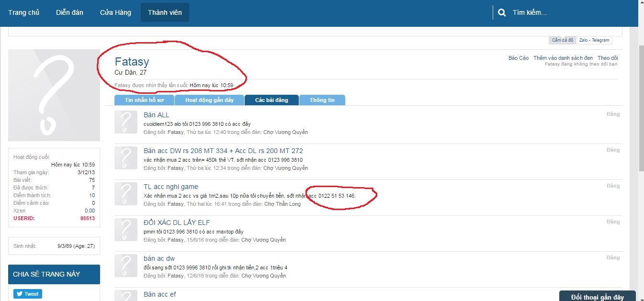Select Hoạt động gần đây tab
The width and height of the screenshot is (644, 301).
209,100
